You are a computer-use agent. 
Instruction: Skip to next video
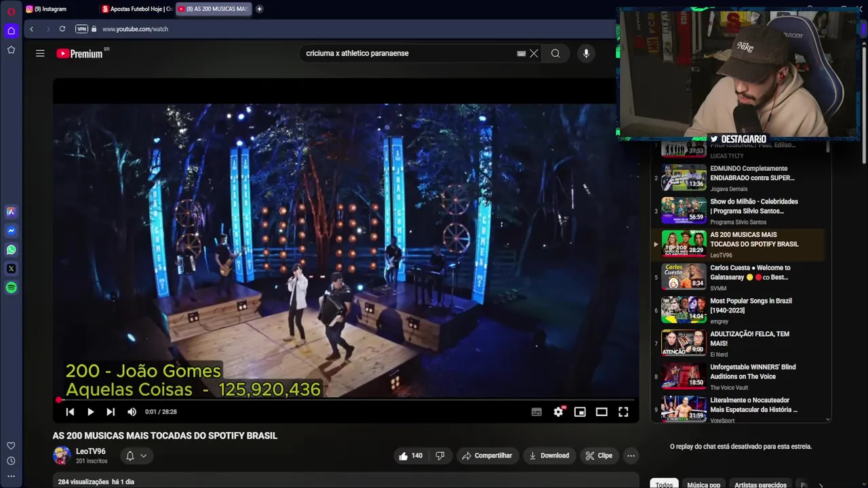click(111, 412)
